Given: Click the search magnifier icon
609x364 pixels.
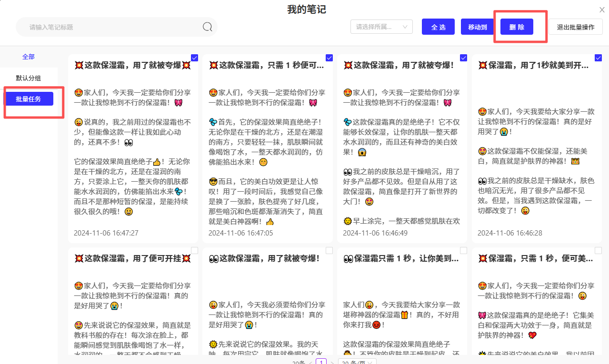Looking at the screenshot, I should pyautogui.click(x=207, y=27).
